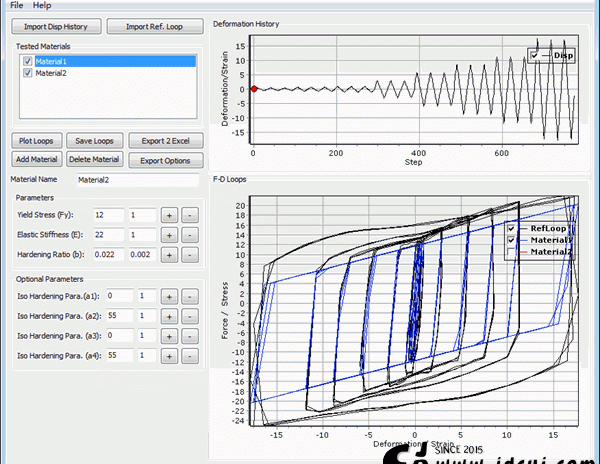Click the red marker on deformation history
Viewport: 600px width, 464px height.
[x=253, y=88]
